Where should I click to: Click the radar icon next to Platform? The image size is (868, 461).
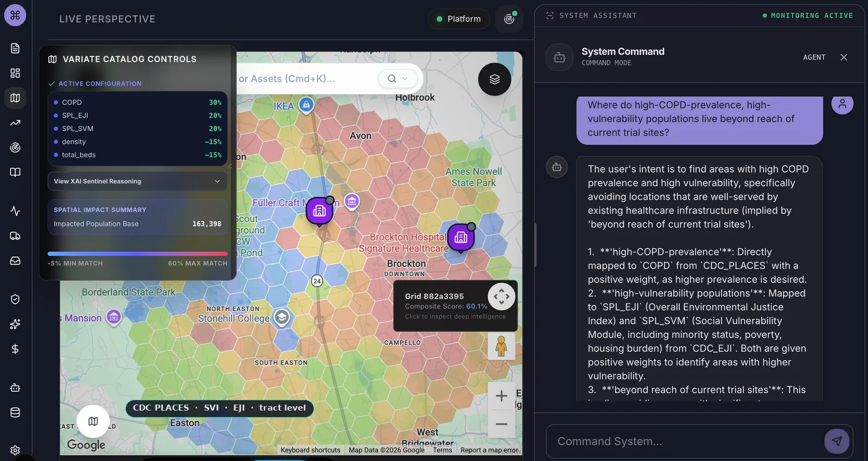tap(509, 19)
